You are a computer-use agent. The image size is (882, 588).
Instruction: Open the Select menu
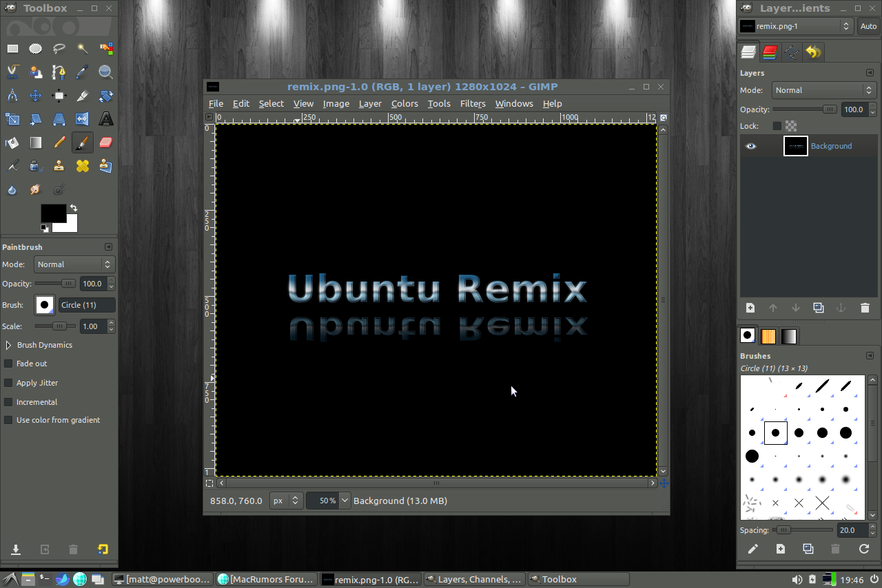(271, 103)
